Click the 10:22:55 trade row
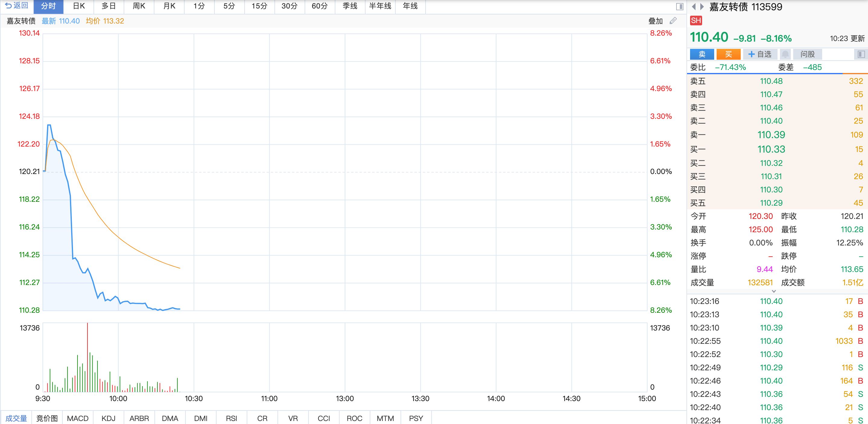 click(777, 341)
